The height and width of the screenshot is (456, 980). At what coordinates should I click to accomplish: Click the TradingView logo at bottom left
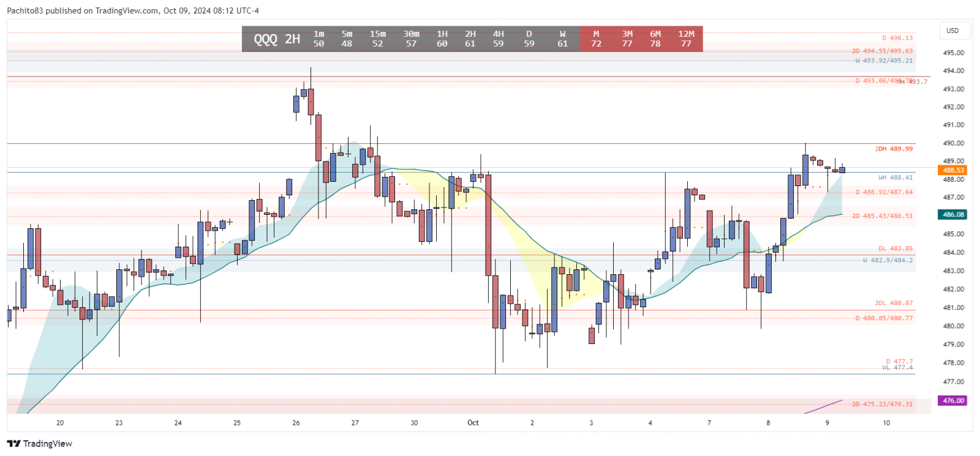coord(40,444)
